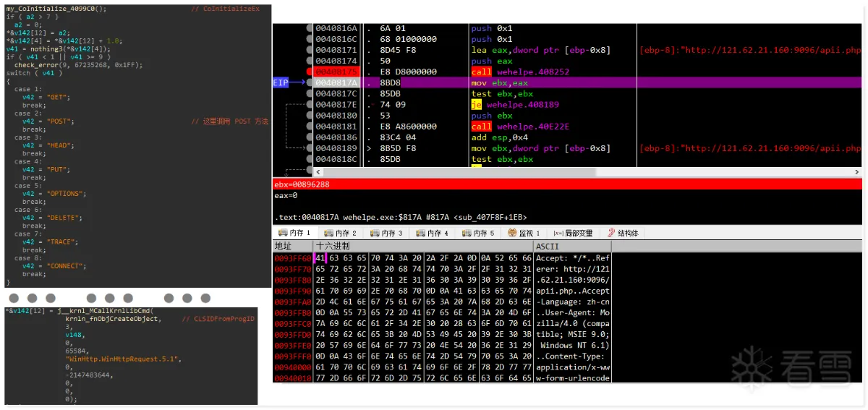This screenshot has height=410, width=868.
Task: Click the je wehelpe.408189 jump instruction
Action: tap(515, 104)
